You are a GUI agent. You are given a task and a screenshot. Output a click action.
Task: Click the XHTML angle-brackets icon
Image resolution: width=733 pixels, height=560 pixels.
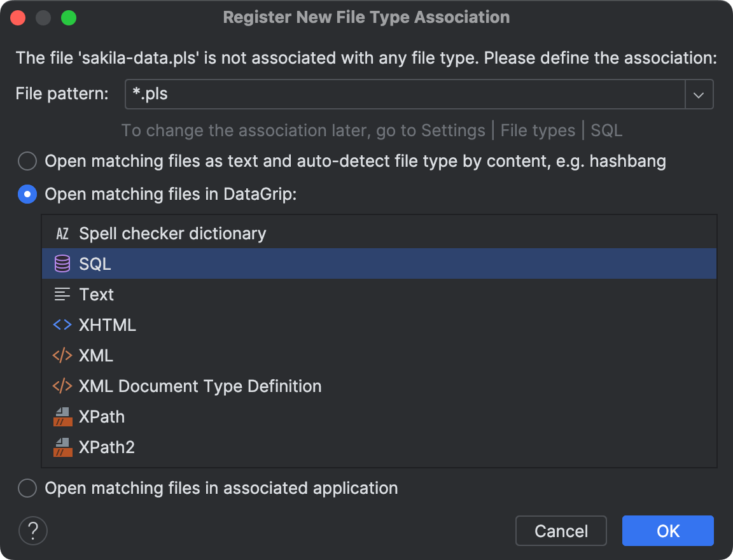pyautogui.click(x=61, y=325)
